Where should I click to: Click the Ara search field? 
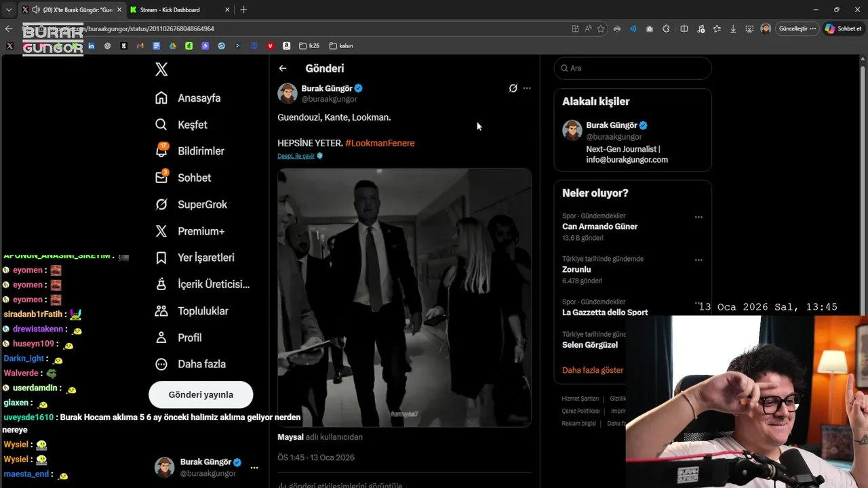[633, 68]
